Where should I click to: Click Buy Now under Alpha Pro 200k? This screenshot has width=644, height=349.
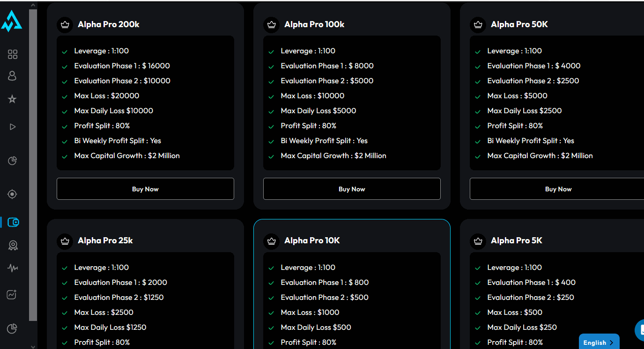(145, 189)
